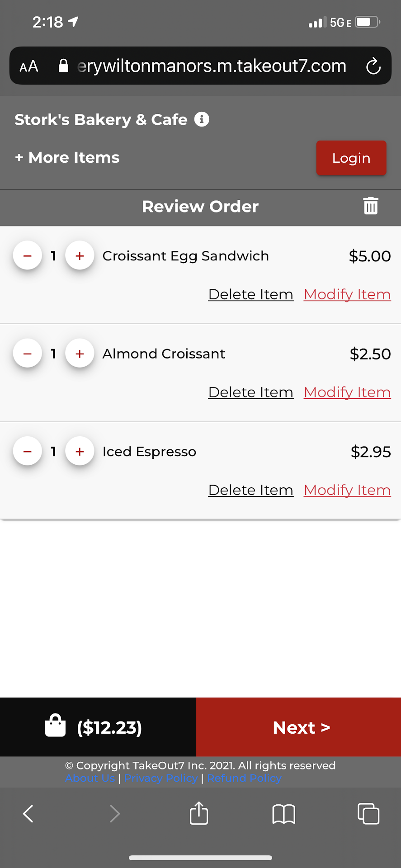Open the AA text size menu
The image size is (401, 868).
pyautogui.click(x=29, y=66)
